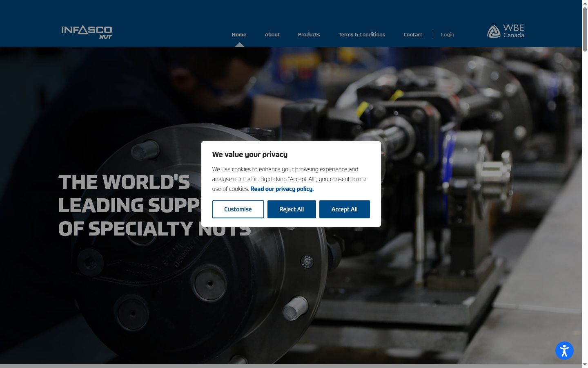The image size is (588, 368).
Task: Open the Contact menu item
Action: click(x=413, y=34)
